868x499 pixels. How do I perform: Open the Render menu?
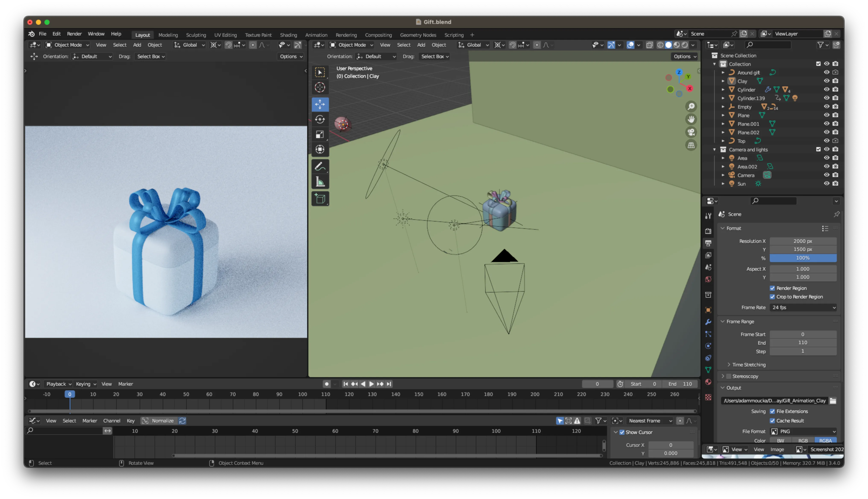[74, 34]
